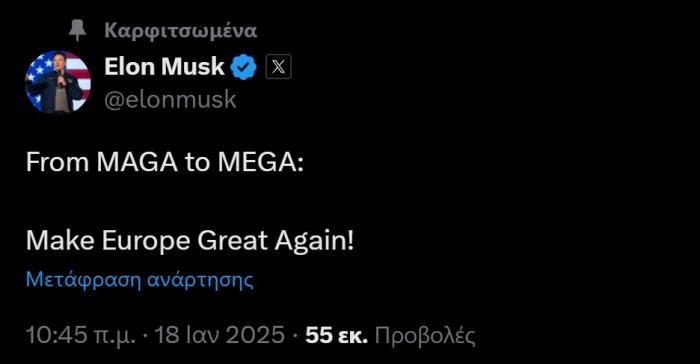Click the word Great in the tweet

coord(232,241)
